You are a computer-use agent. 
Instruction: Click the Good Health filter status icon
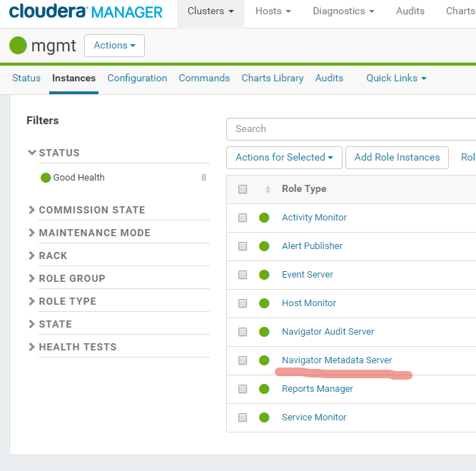46,178
